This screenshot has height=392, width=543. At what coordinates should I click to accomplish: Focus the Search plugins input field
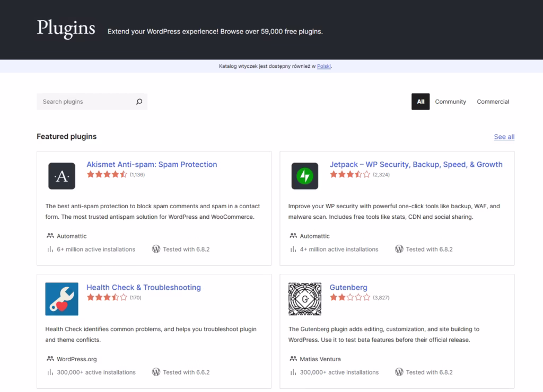85,102
